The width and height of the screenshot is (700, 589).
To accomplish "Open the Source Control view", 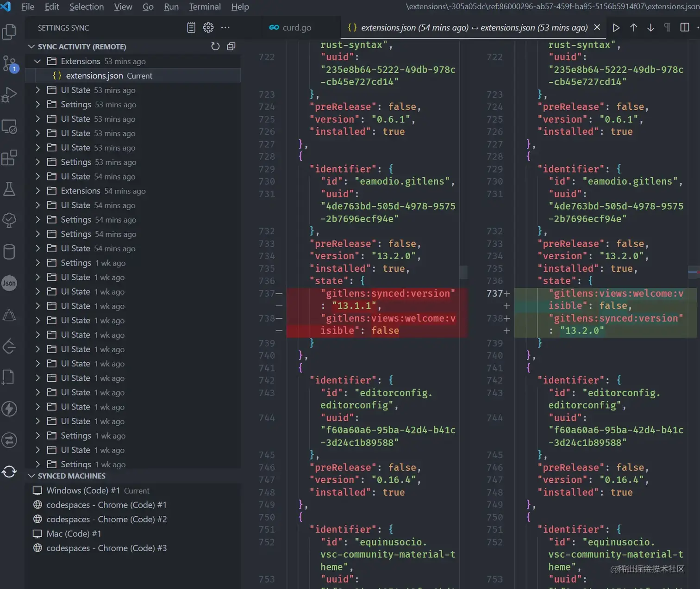I will pyautogui.click(x=9, y=63).
